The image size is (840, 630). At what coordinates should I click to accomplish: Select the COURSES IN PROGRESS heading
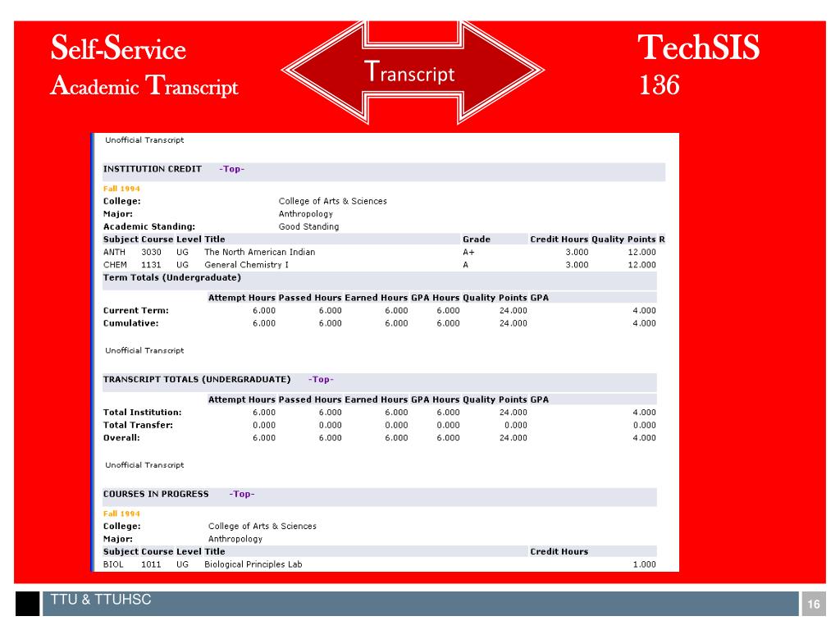tap(156, 495)
